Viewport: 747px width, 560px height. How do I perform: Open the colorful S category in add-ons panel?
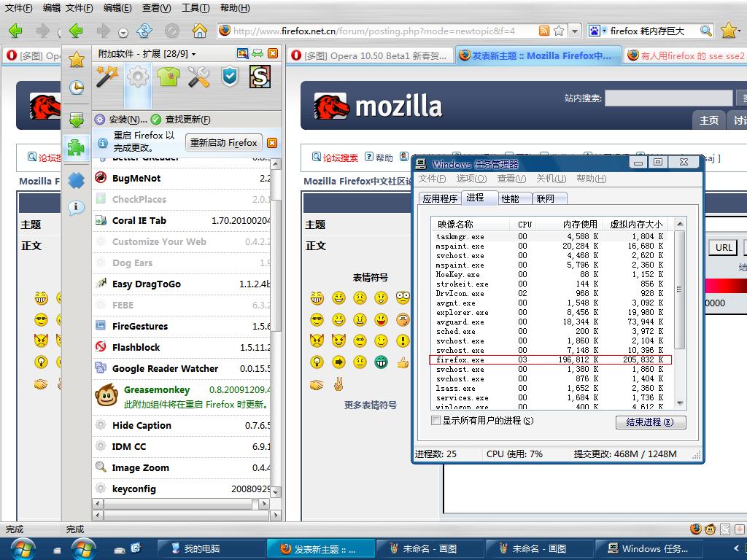(x=260, y=77)
